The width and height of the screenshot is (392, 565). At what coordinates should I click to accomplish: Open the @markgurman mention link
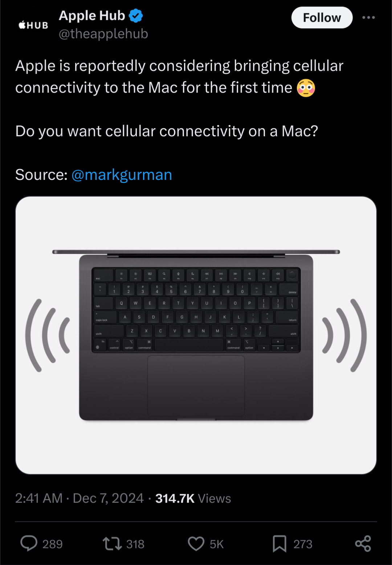pos(122,175)
